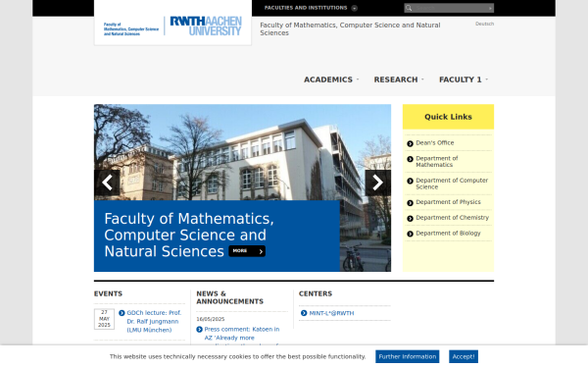
Task: Click the 27 May 2025 date box
Action: pyautogui.click(x=104, y=319)
